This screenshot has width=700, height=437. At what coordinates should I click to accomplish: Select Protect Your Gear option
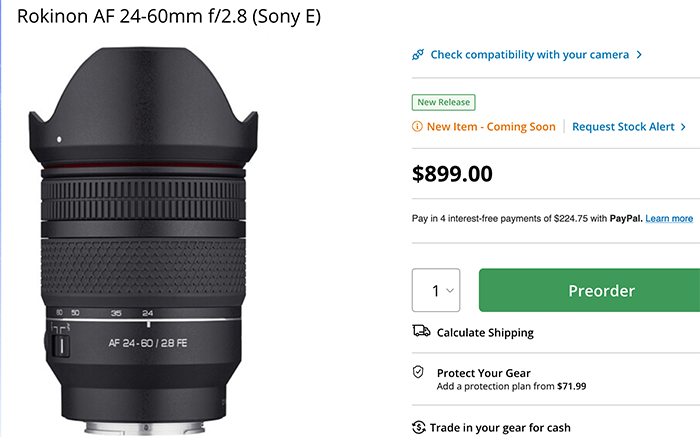click(484, 373)
